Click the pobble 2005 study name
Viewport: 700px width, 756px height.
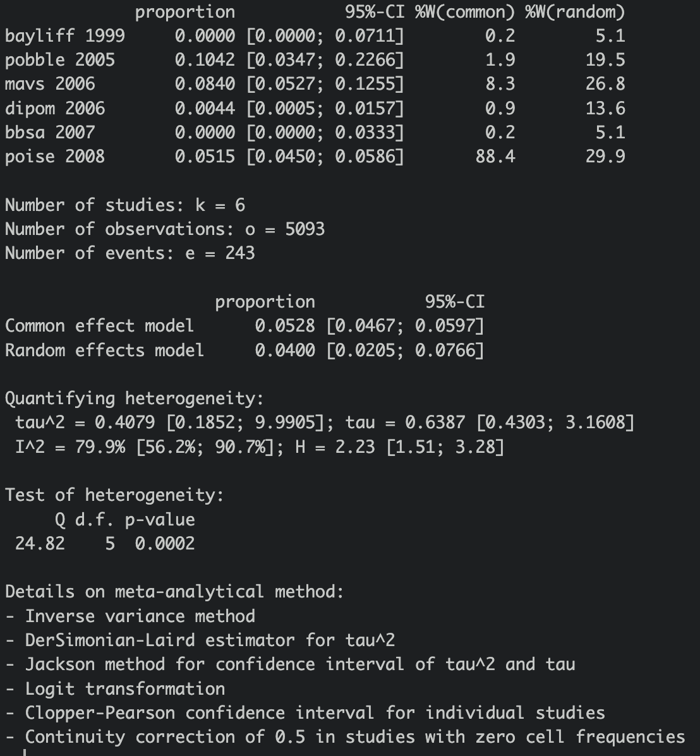pyautogui.click(x=60, y=60)
